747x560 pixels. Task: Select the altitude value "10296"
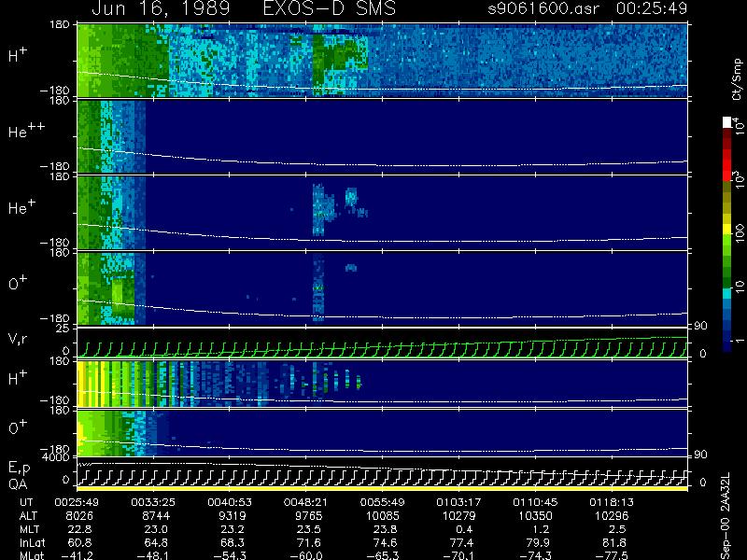click(612, 516)
